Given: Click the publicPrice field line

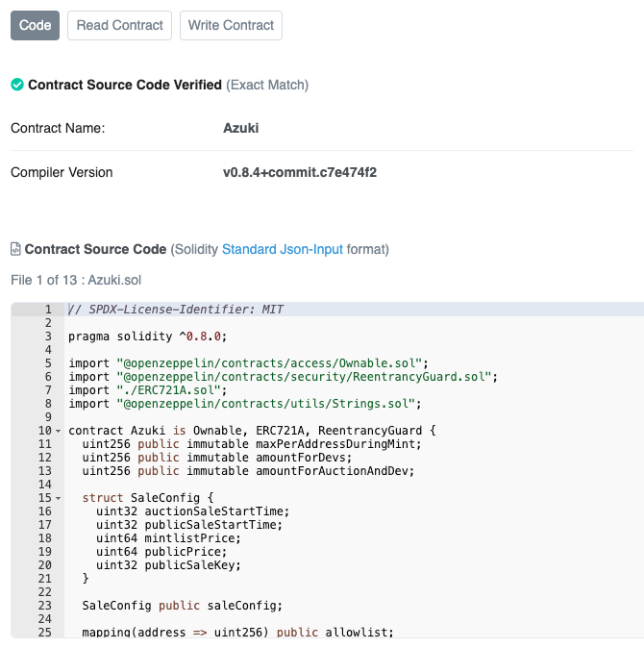Looking at the screenshot, I should [161, 552].
